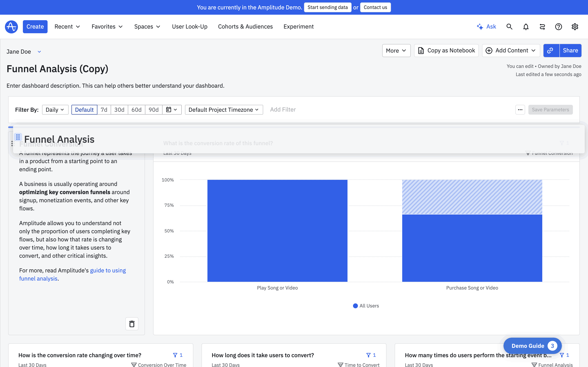Open the settings gear icon
Screen dimensions: 588x367
(x=575, y=27)
